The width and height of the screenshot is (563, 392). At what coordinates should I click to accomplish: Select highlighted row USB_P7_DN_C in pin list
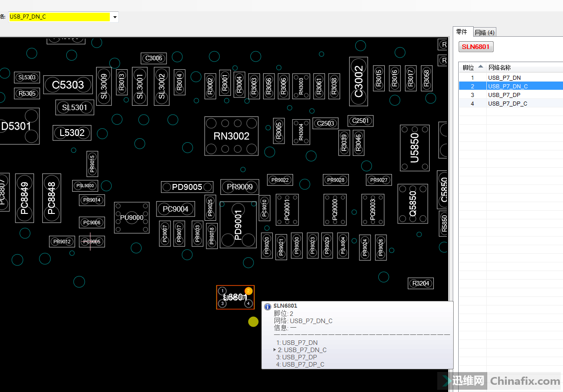508,86
